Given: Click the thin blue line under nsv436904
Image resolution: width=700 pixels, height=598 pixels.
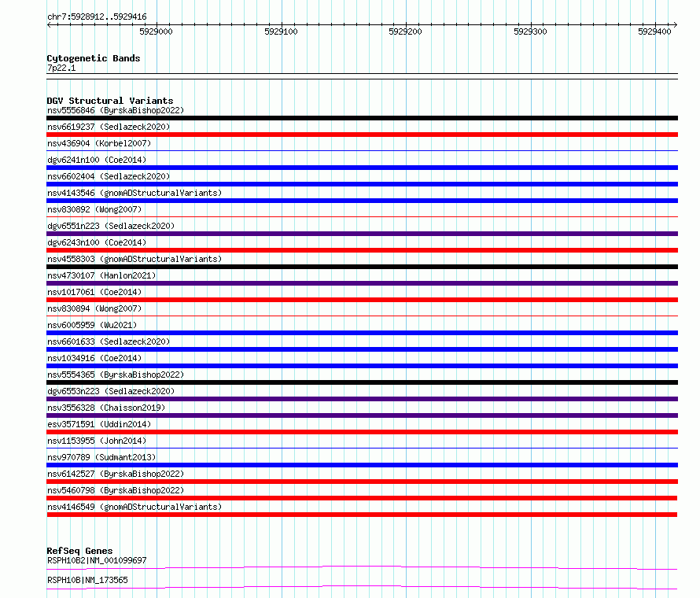Looking at the screenshot, I should coord(362,151).
